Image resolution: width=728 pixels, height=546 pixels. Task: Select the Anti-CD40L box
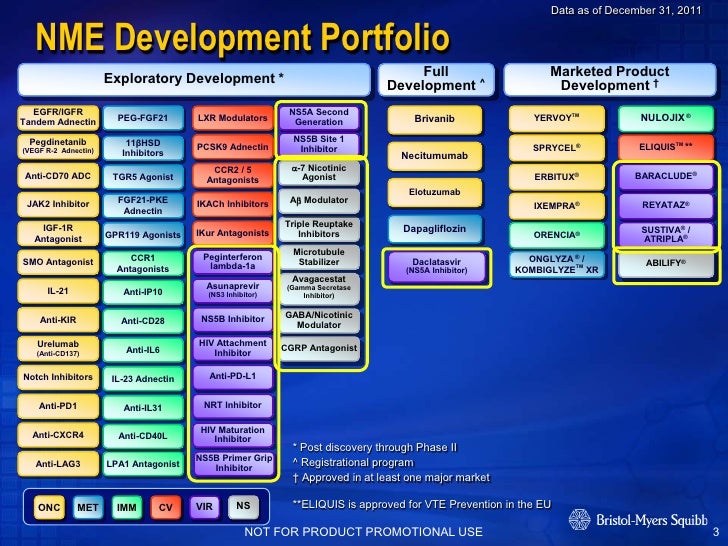(143, 436)
